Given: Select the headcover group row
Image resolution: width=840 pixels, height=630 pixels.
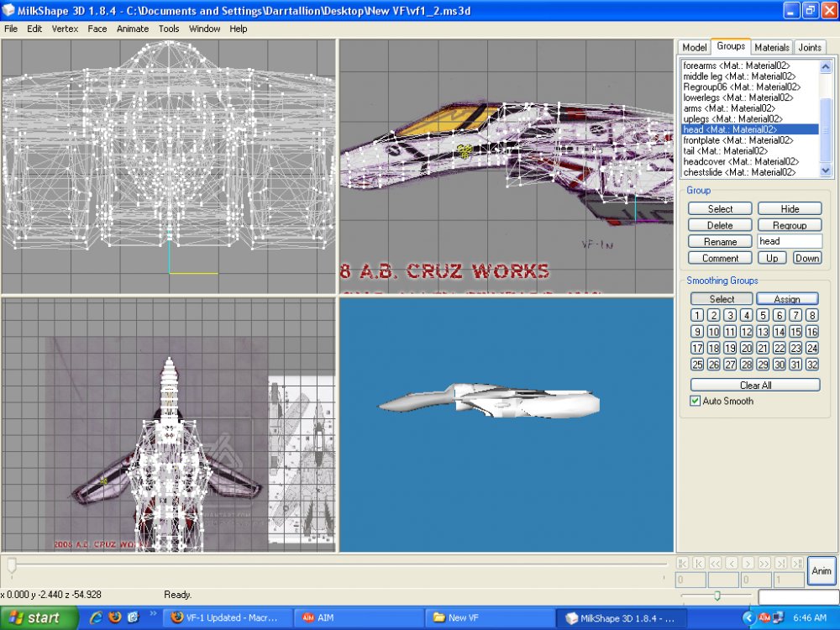Looking at the screenshot, I should 750,161.
